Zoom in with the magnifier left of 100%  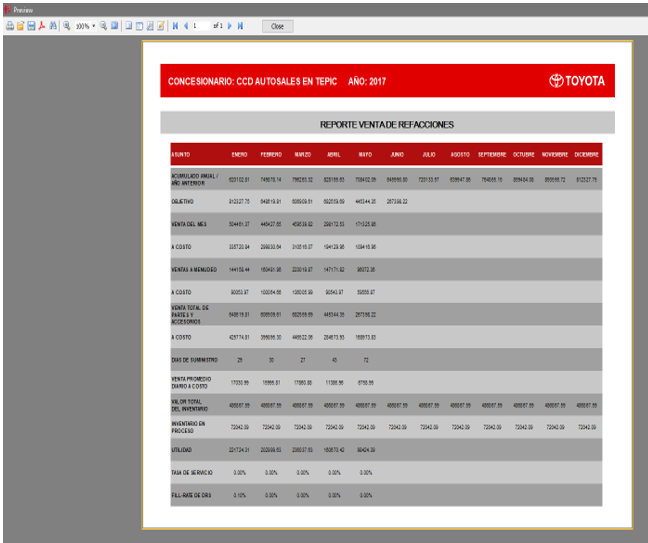click(x=67, y=26)
